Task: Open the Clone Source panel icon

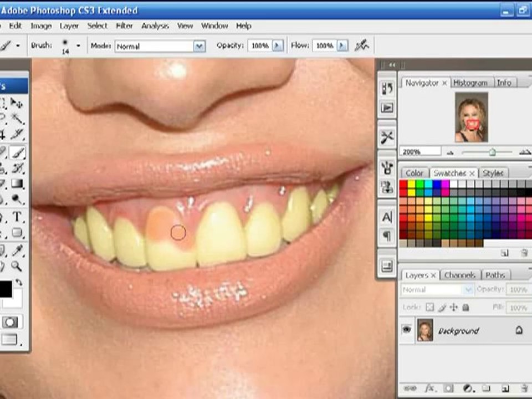Action: (387, 187)
